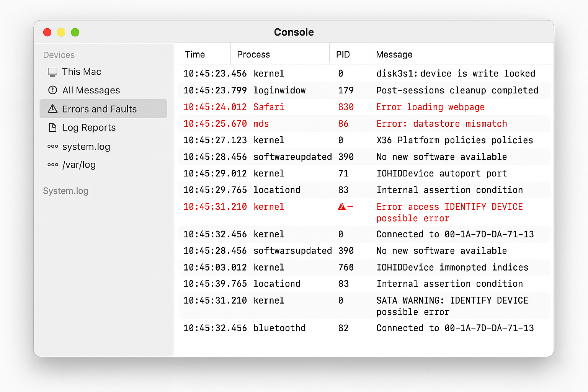Click the Log Reports document icon
The width and height of the screenshot is (588, 392).
[x=52, y=127]
